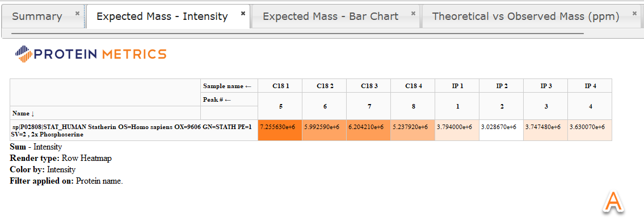Close the Expected Mass - Bar Chart tab
Screen dimensions: 644x224
pyautogui.click(x=413, y=13)
